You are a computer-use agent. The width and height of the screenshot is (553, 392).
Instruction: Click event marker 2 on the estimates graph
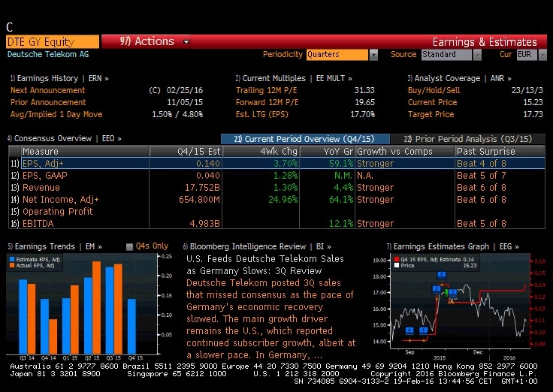tap(437, 289)
